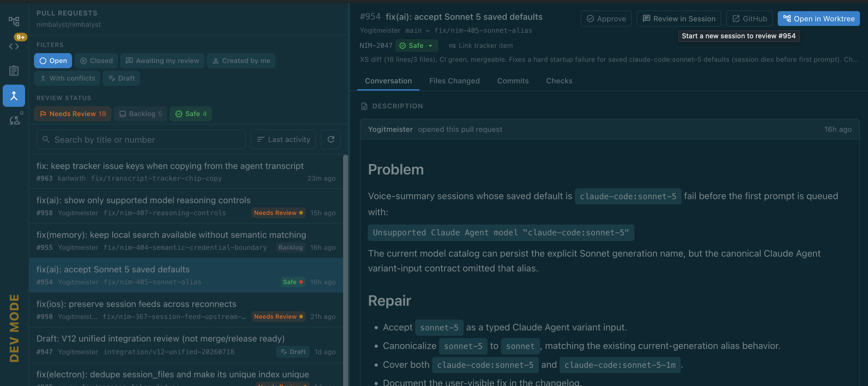Screen dimensions: 868x386
Task: Open the clipboard tasks sidebar icon
Action: click(14, 71)
